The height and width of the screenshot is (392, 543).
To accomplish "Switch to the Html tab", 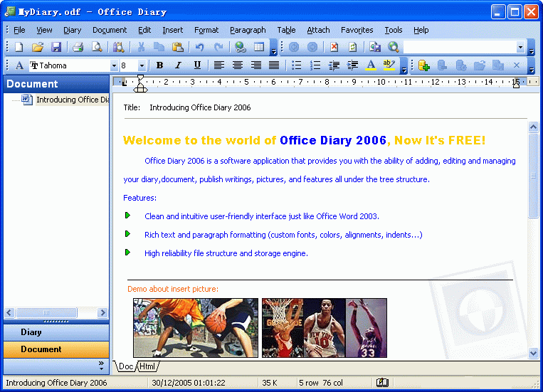I will (x=147, y=366).
